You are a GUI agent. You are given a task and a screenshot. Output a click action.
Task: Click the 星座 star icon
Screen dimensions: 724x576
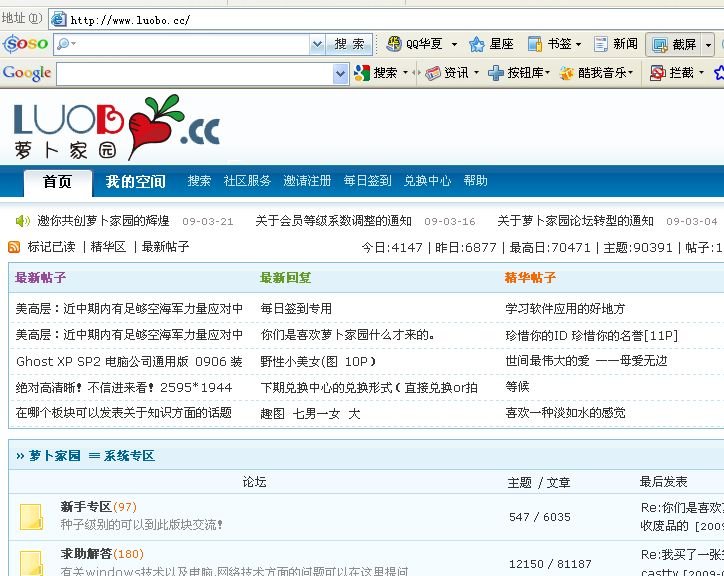coord(477,44)
